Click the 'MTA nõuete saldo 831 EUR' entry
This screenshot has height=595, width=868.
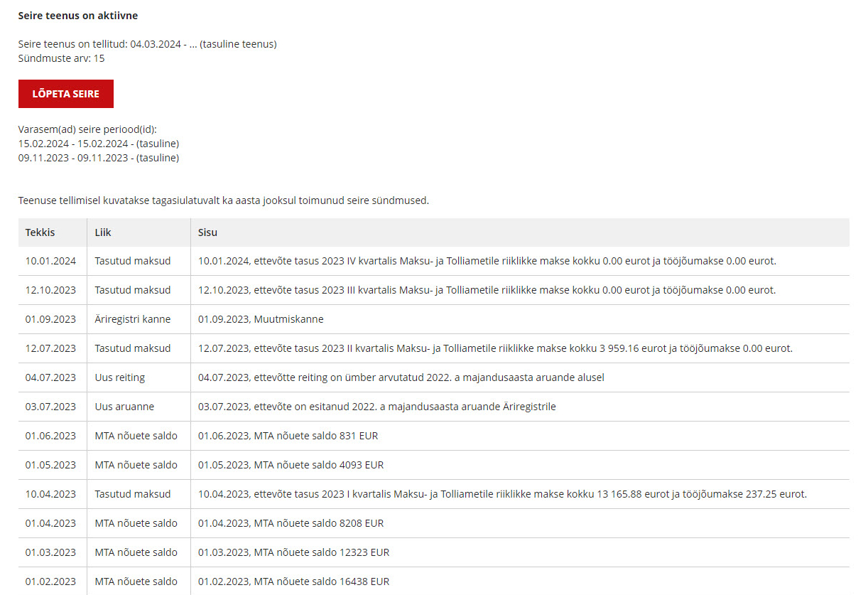tap(288, 436)
